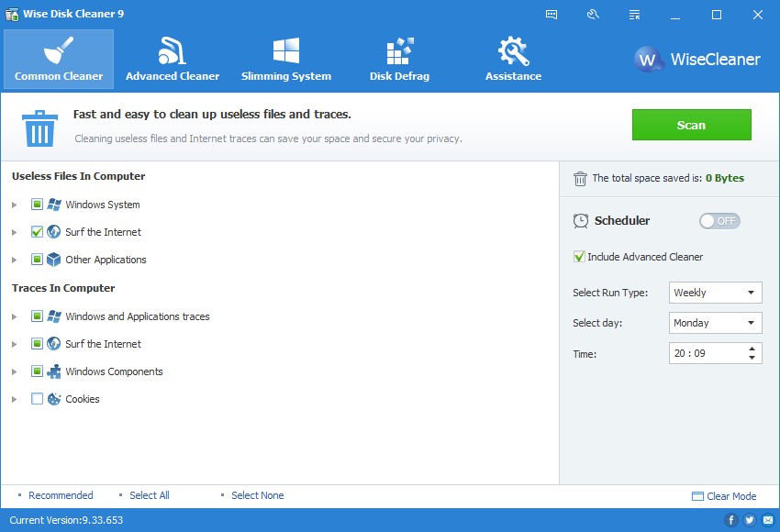Viewport: 780px width, 532px height.
Task: Open settings via the wrench icon
Action: [592, 14]
